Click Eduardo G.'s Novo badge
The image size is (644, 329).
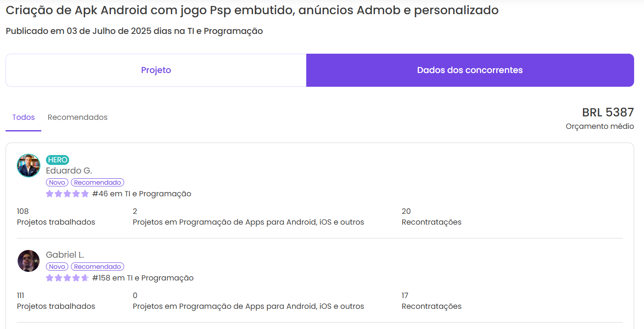57,183
